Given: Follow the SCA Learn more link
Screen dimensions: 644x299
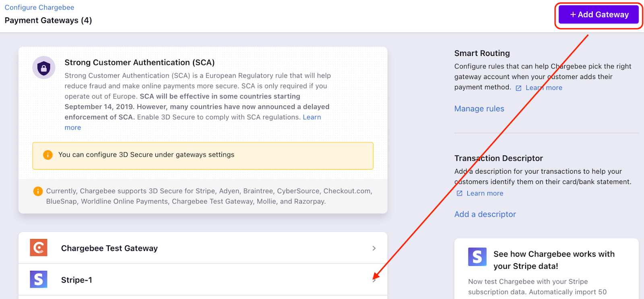Looking at the screenshot, I should point(312,117).
